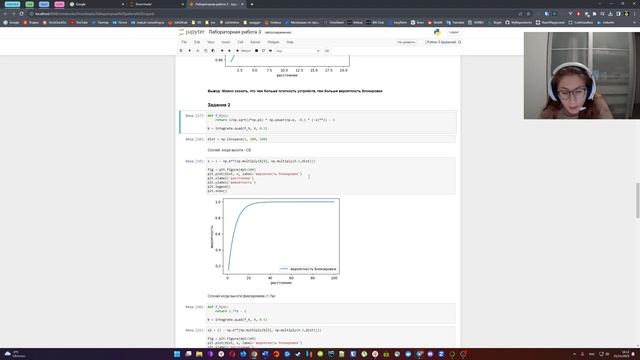Interrupt the kernel with stop icon
Viewport: 640px width, 360px height.
tap(256, 51)
